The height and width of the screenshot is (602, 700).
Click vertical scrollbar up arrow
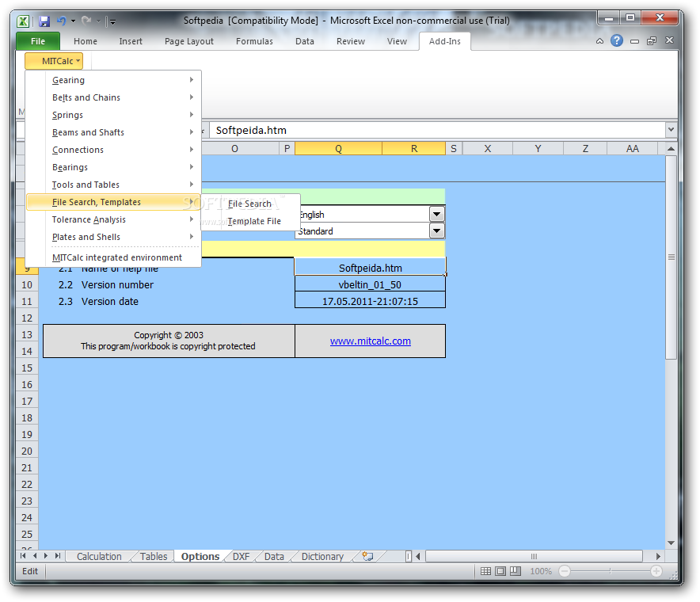tap(671, 149)
